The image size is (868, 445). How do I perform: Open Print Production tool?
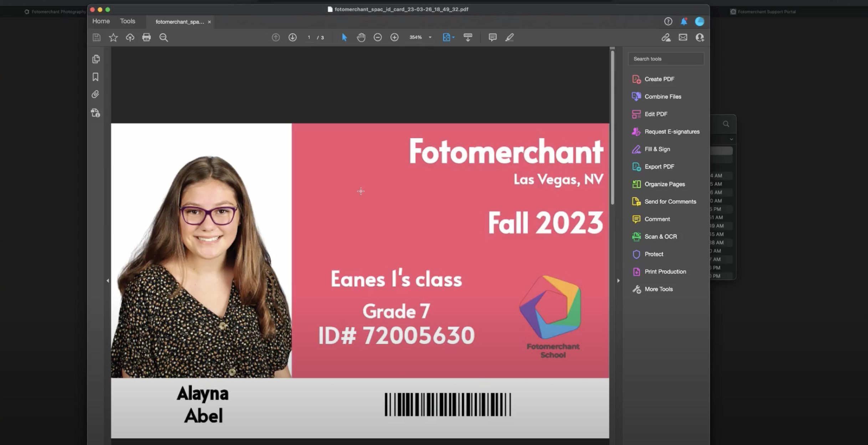pos(659,272)
